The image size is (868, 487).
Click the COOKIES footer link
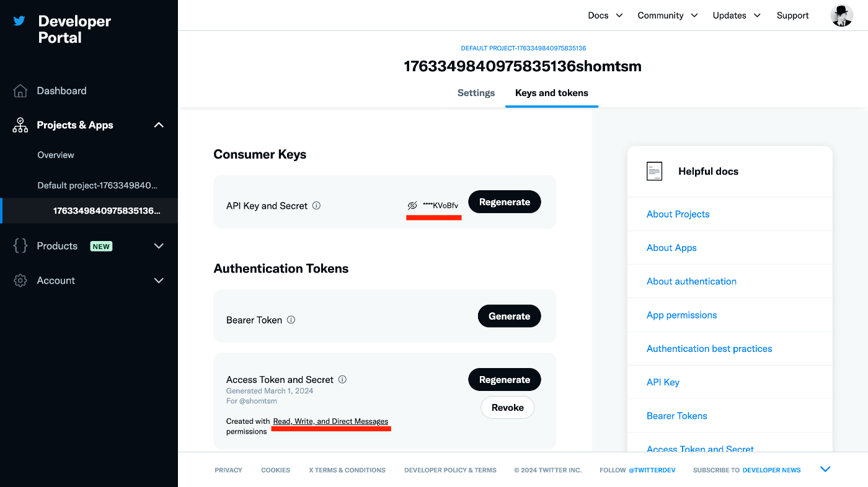pos(275,470)
